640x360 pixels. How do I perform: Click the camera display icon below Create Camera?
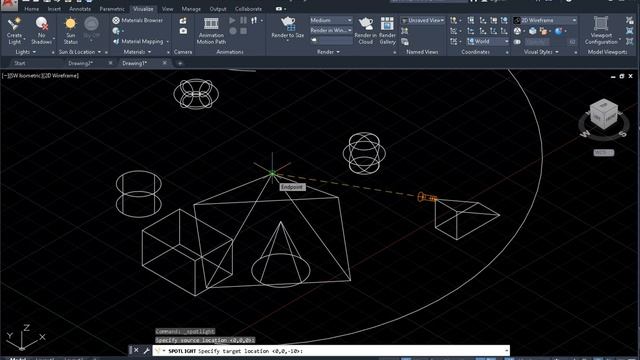(183, 31)
